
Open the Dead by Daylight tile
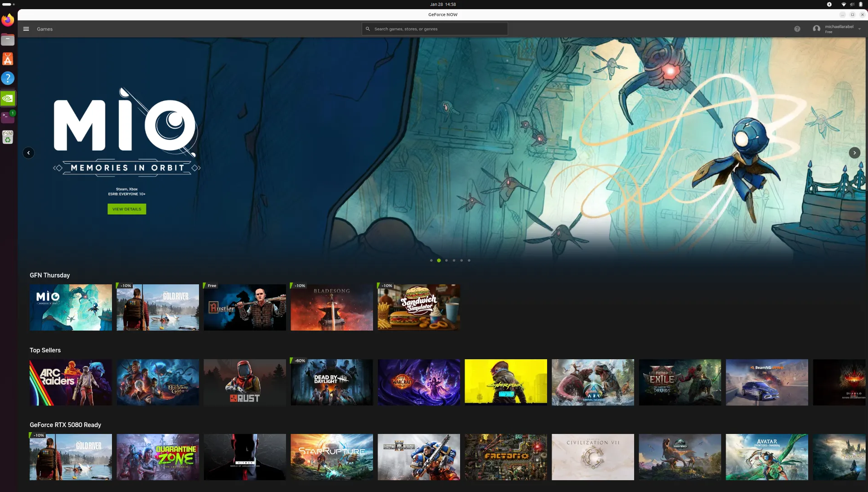[332, 382]
